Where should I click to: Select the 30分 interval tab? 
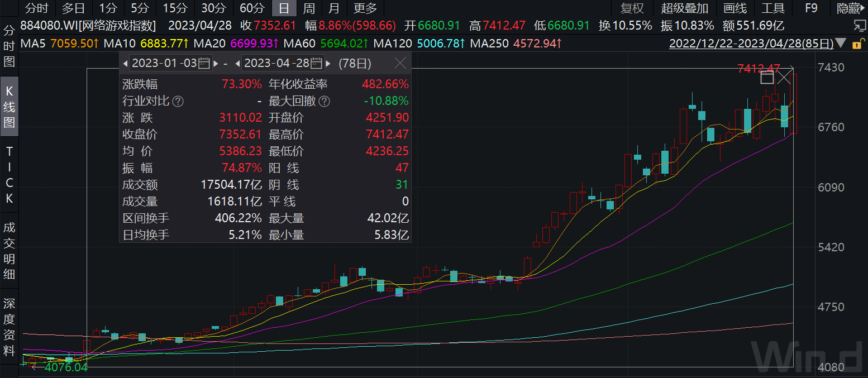point(214,8)
